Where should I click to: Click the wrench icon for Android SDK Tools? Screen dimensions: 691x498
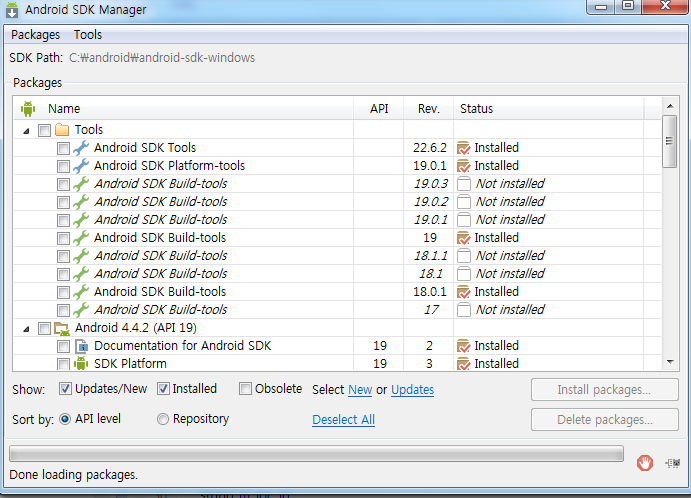click(x=81, y=148)
